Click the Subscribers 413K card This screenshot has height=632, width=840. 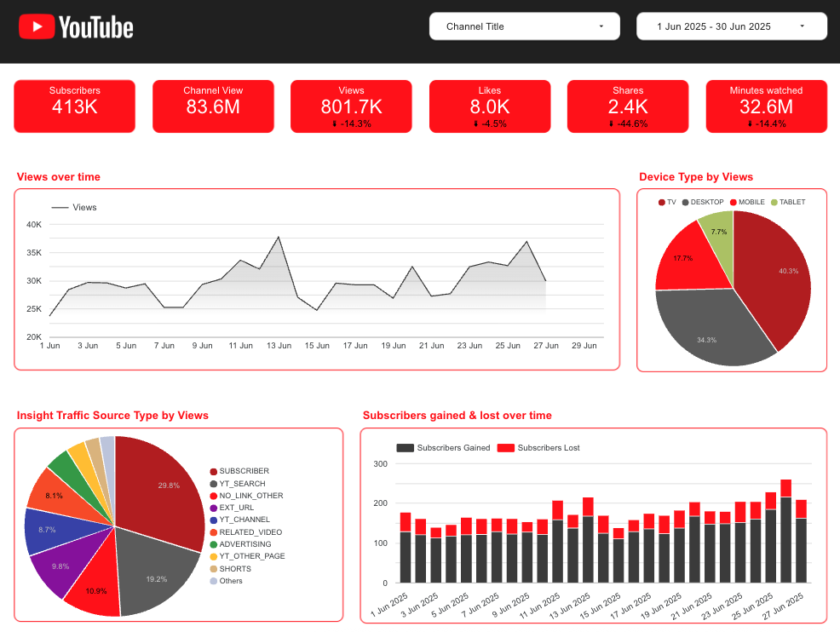point(74,106)
